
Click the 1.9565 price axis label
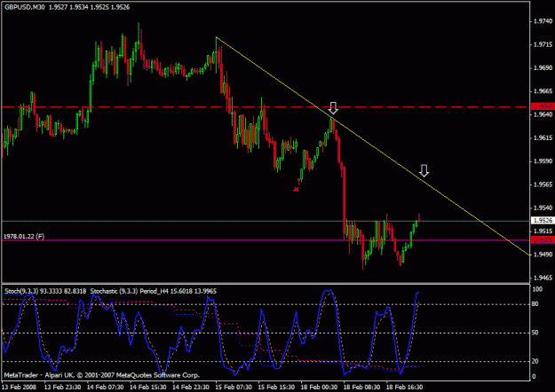click(543, 184)
